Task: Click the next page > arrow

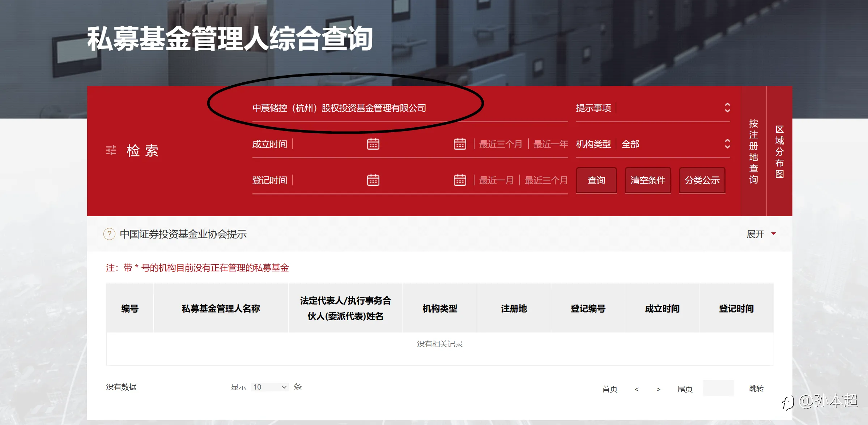Action: 658,389
